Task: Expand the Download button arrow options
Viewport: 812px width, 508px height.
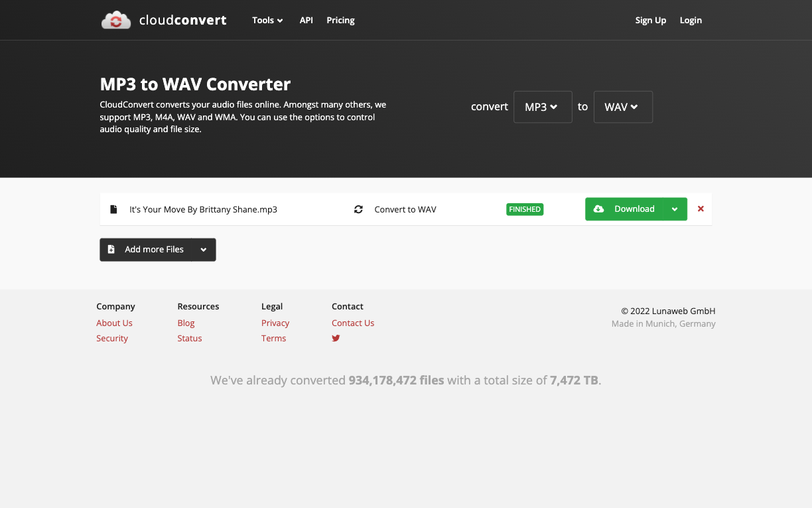Action: click(x=675, y=209)
